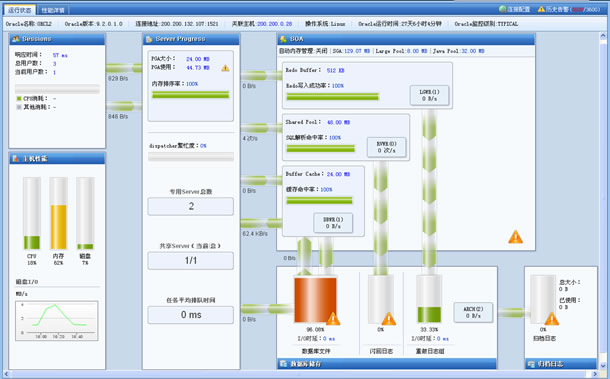
Task: Open the 连接配置 globe icon
Action: [x=503, y=9]
